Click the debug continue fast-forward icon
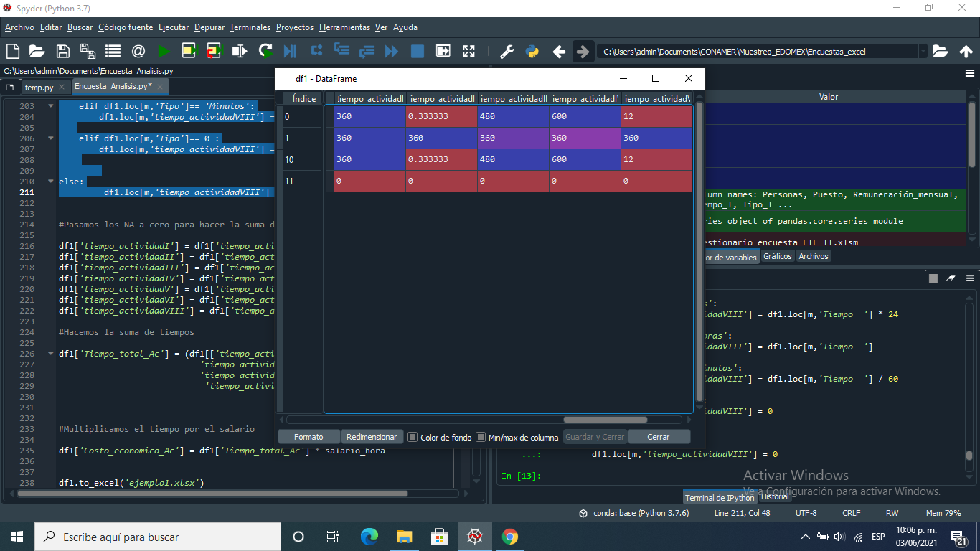Screen dimensions: 980x551 (x=392, y=51)
